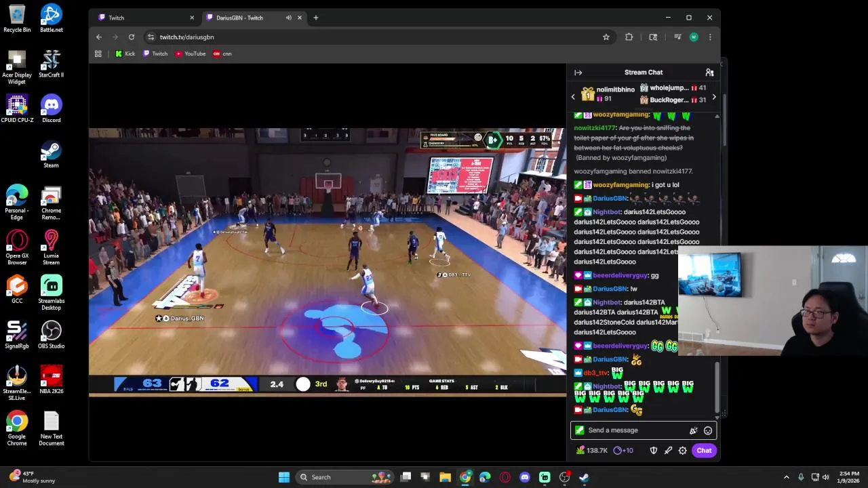Open Discord desktop shortcut
This screenshot has width=868, height=488.
coord(52,109)
